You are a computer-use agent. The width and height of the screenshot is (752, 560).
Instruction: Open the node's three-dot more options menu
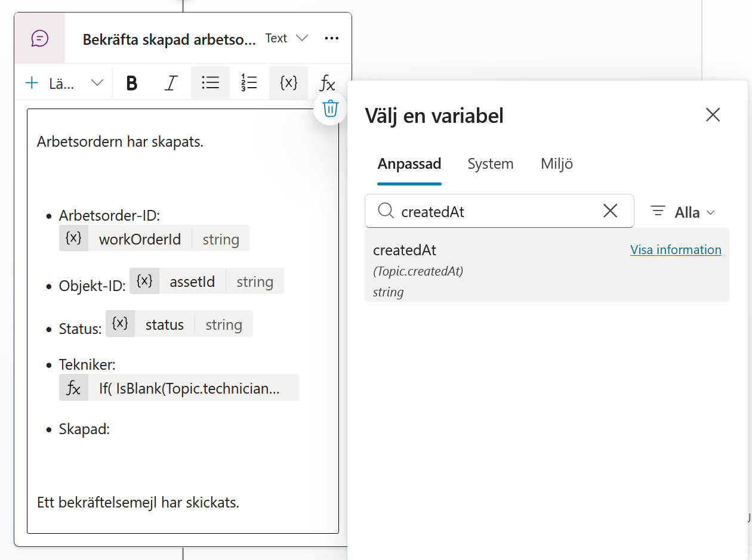tap(332, 38)
